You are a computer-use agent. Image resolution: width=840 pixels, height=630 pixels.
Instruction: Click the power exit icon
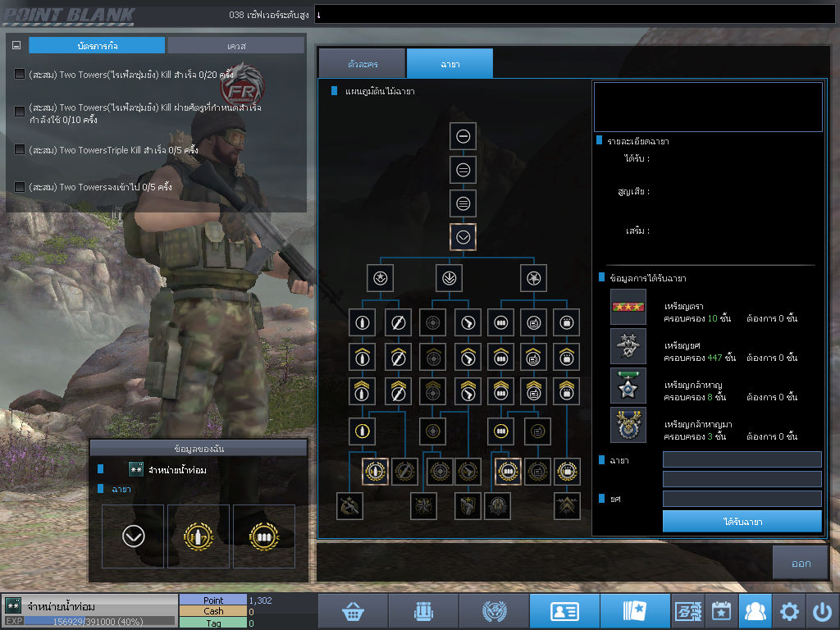pos(822,610)
